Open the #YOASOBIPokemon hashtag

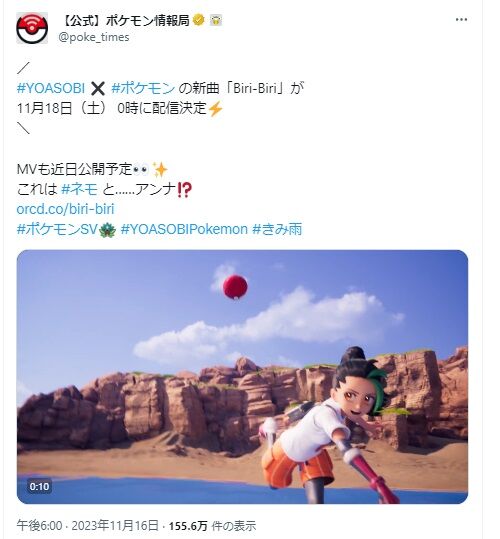point(184,229)
